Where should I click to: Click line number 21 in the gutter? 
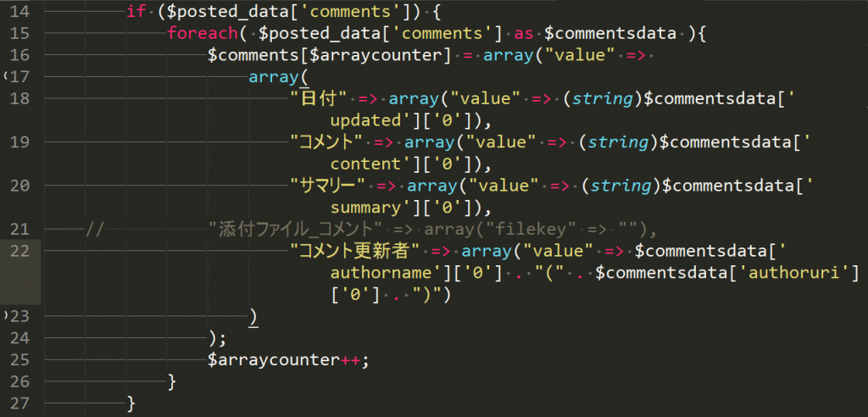pyautogui.click(x=20, y=229)
